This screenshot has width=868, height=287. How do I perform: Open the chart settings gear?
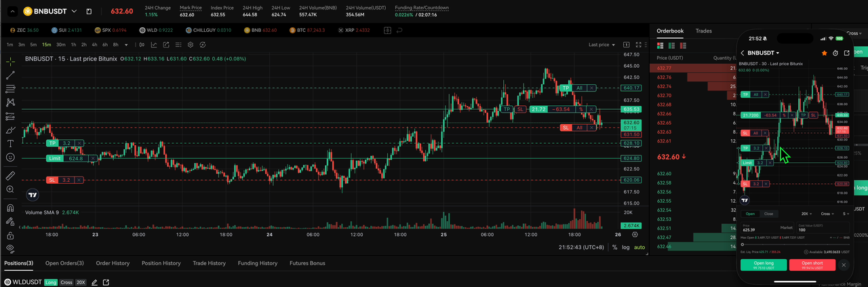[x=191, y=44]
